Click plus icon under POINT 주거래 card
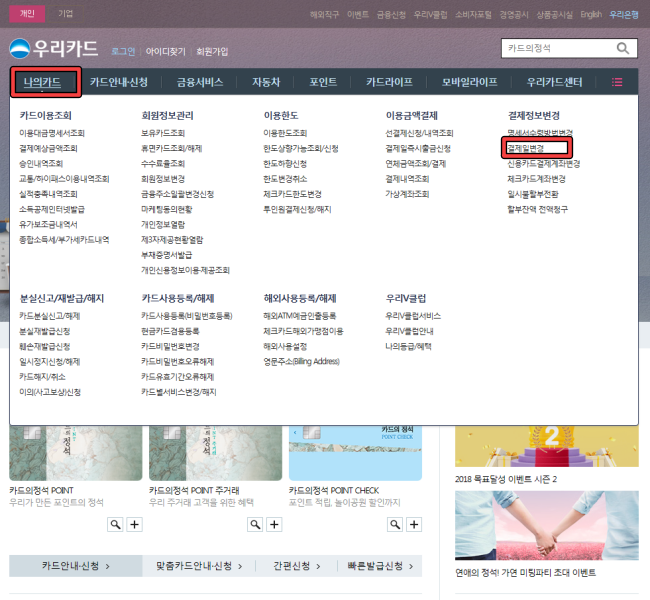 (274, 525)
